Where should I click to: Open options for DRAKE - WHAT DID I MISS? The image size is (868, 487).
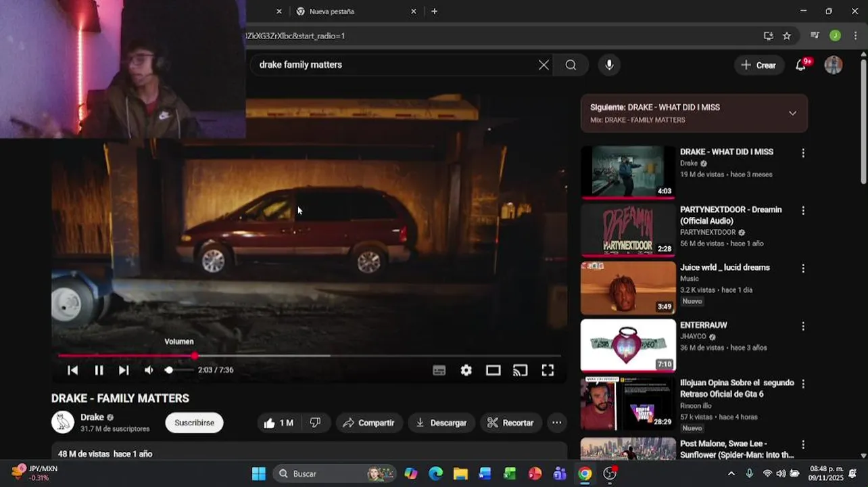click(803, 154)
